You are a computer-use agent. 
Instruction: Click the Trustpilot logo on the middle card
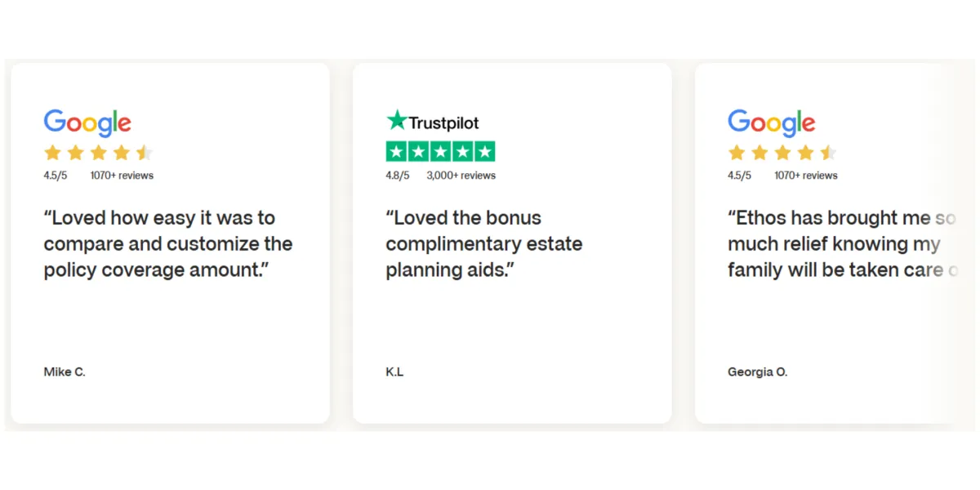[433, 122]
